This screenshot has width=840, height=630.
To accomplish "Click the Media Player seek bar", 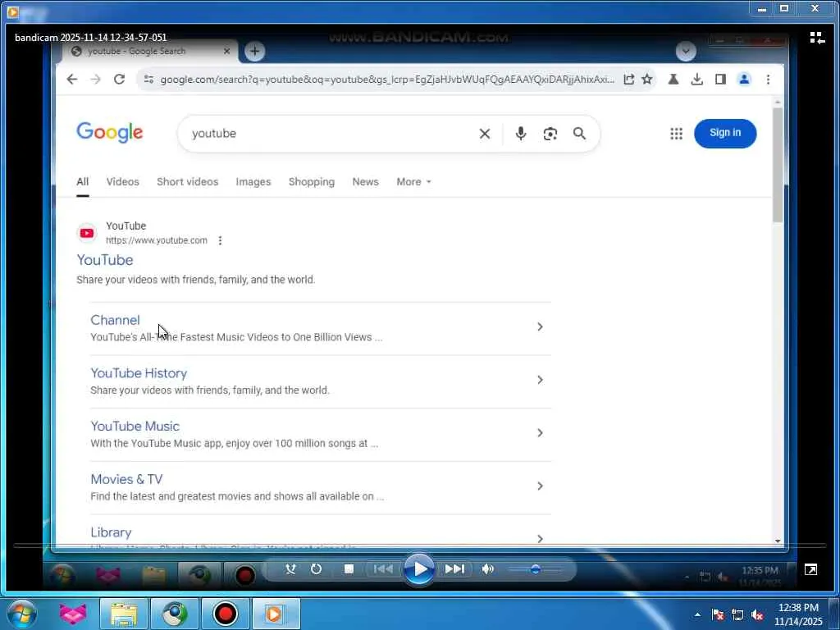I will tap(420, 546).
